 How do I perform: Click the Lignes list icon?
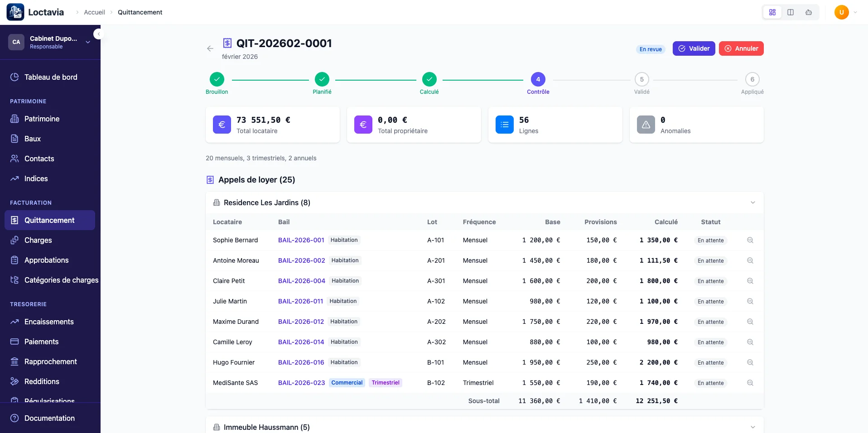504,125
